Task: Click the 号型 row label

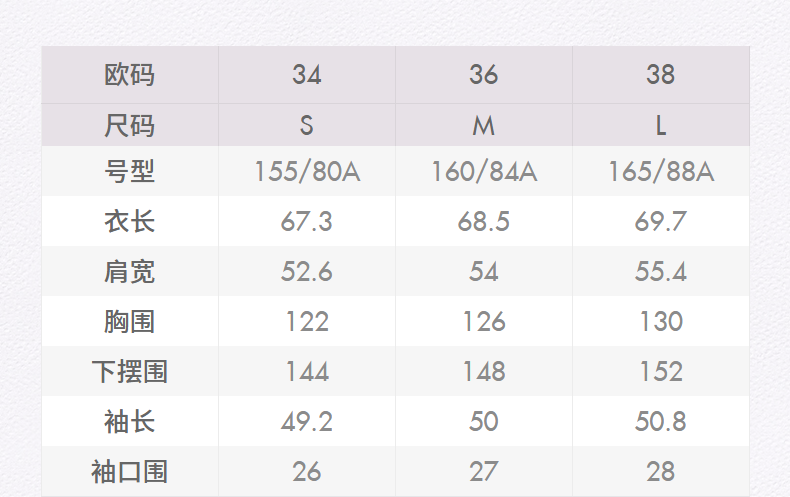Action: click(130, 172)
